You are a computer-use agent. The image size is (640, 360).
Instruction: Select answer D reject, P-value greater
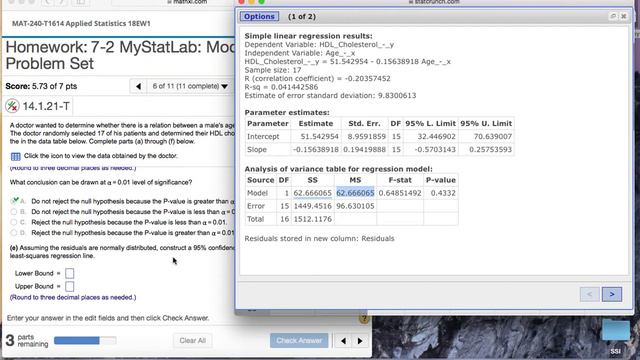[x=14, y=233]
